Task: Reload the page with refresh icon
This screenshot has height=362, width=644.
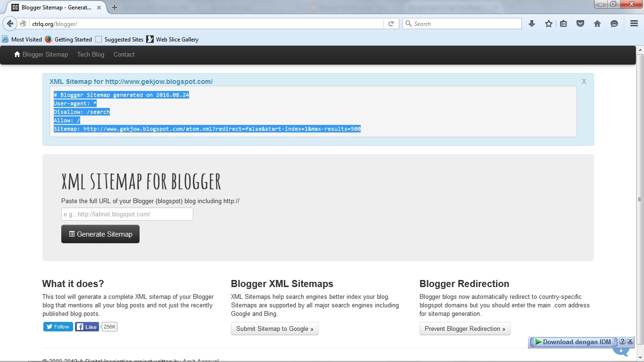Action: coord(391,24)
